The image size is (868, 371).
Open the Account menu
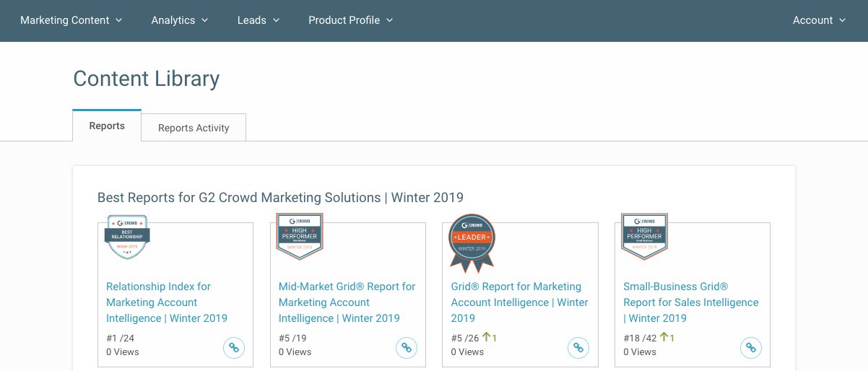pos(820,20)
